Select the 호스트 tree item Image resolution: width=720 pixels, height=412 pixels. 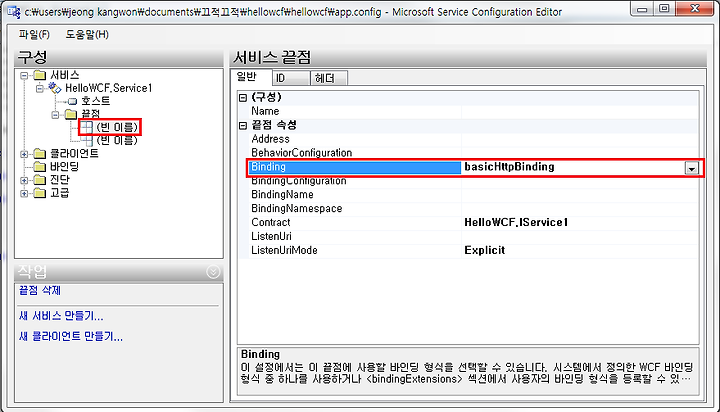click(x=96, y=101)
